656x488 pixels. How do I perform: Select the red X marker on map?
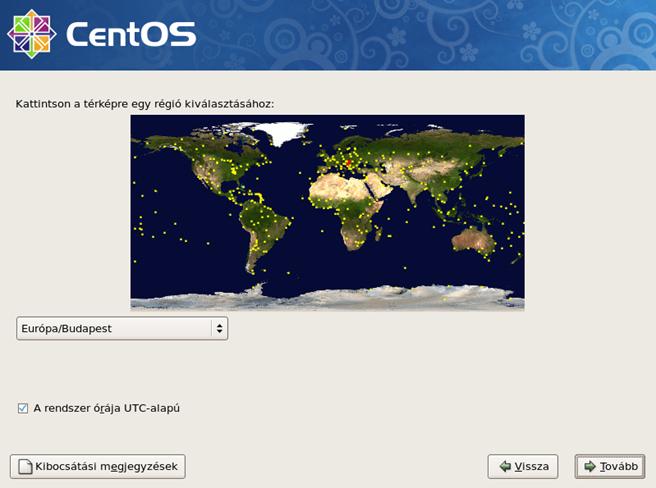tap(348, 164)
